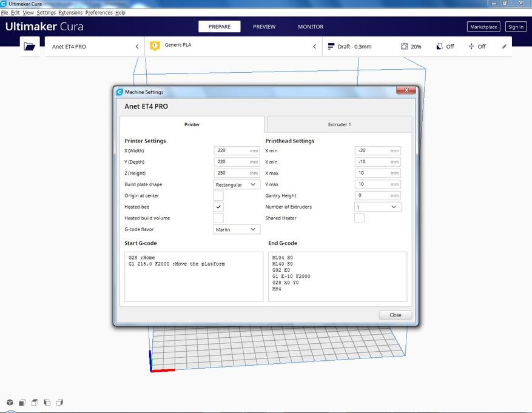Open the Build plate shape dropdown

click(x=237, y=184)
